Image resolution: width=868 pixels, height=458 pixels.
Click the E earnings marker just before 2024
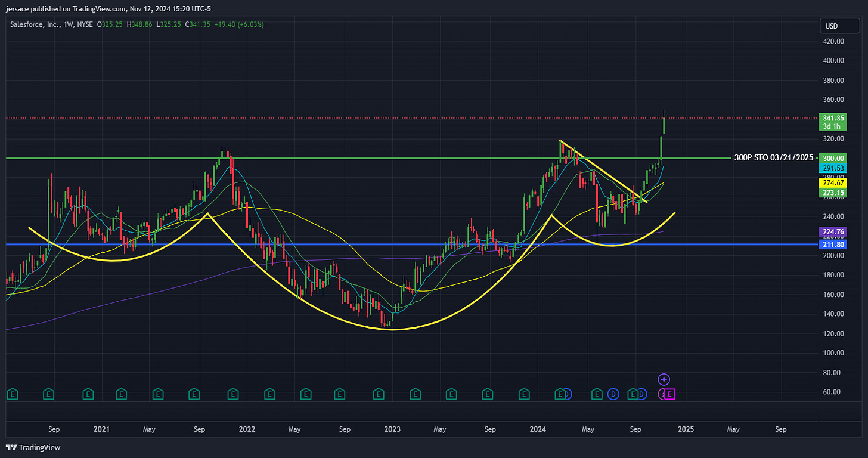click(524, 394)
